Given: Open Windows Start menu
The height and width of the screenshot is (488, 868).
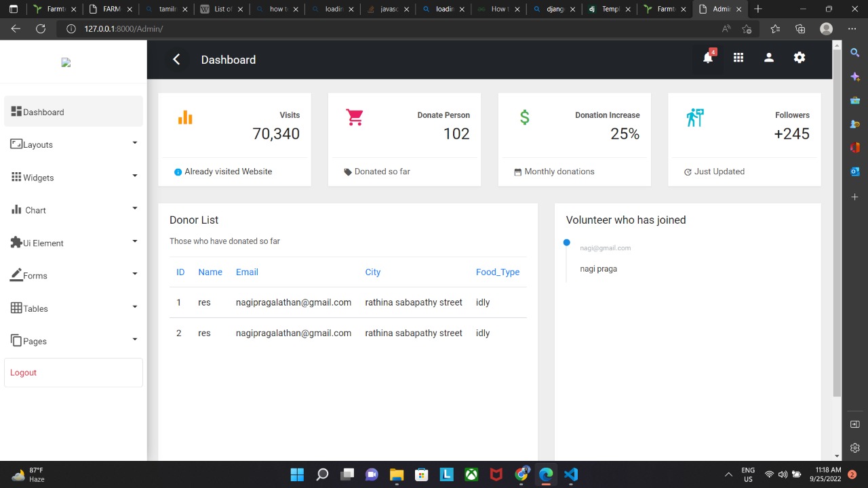Looking at the screenshot, I should pos(297,474).
